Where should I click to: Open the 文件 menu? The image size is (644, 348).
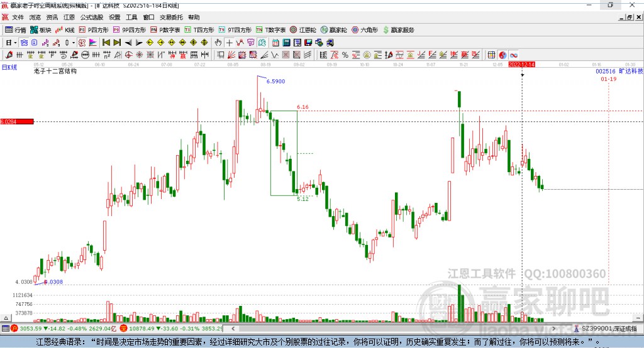click(x=18, y=17)
